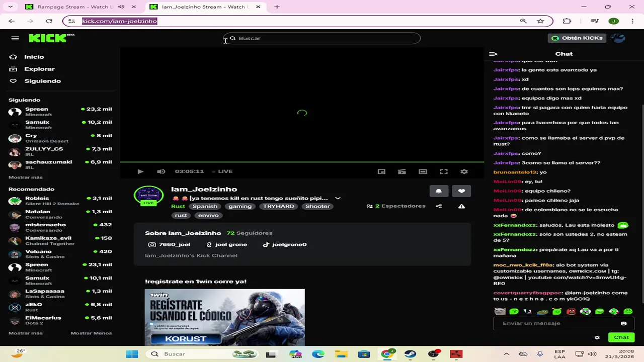Image resolution: width=644 pixels, height=362 pixels.
Task: Send message with green Chat button
Action: point(621,337)
